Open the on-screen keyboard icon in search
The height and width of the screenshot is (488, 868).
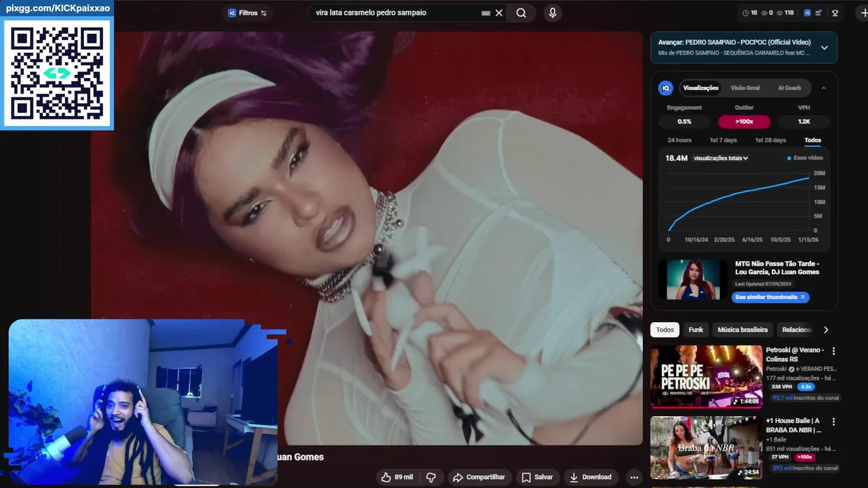click(x=486, y=13)
